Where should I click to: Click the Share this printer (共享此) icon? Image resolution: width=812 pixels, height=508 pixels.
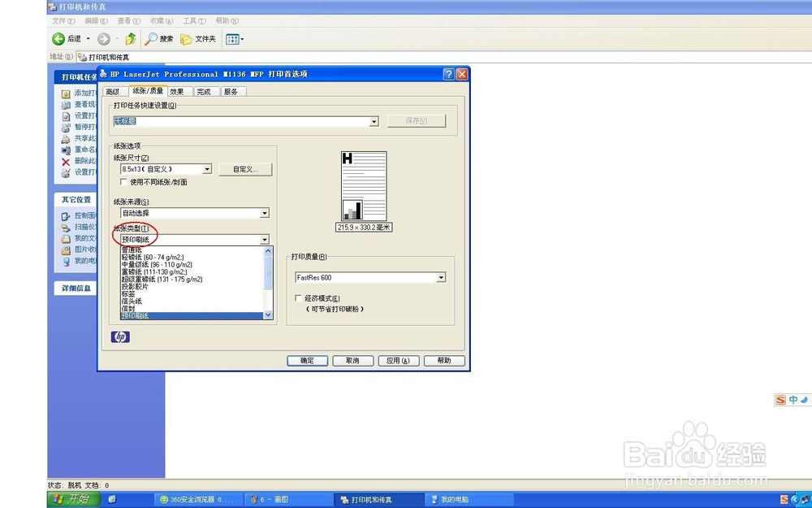(66, 139)
